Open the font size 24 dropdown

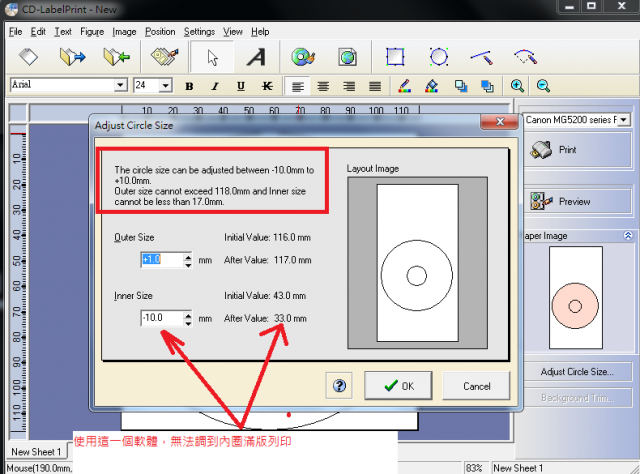(165, 85)
